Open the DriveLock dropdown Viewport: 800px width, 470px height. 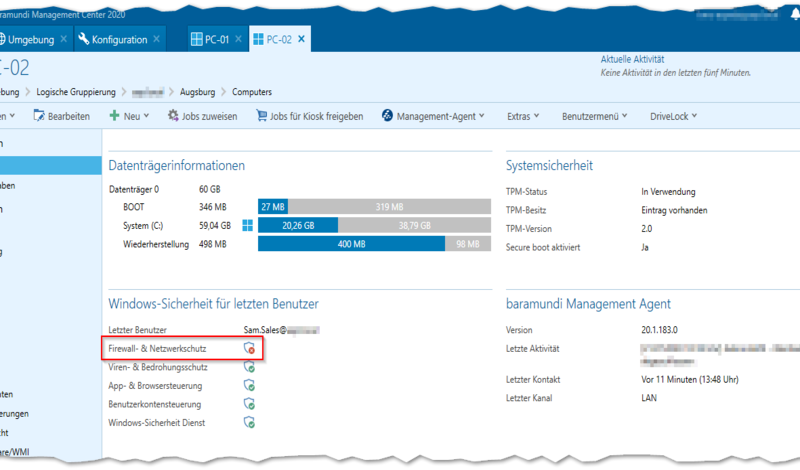tap(673, 116)
